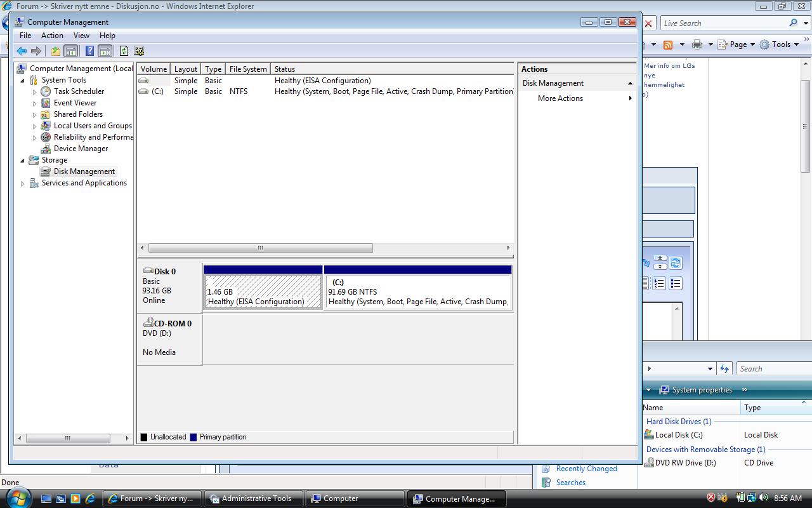Viewport: 812px width, 508px height.
Task: Select Disk Management in the tree
Action: (x=84, y=171)
